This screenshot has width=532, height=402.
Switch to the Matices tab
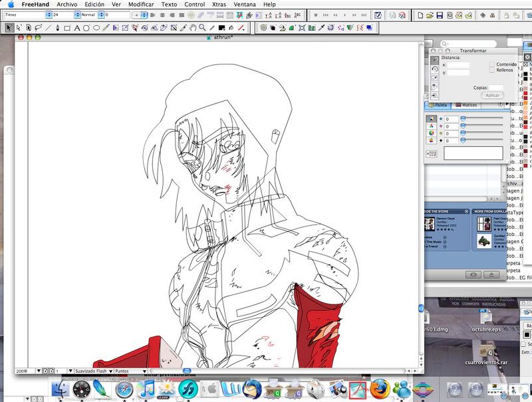coord(466,105)
